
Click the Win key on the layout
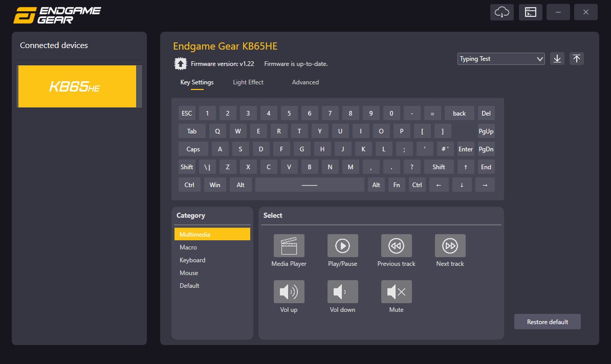[x=215, y=185]
